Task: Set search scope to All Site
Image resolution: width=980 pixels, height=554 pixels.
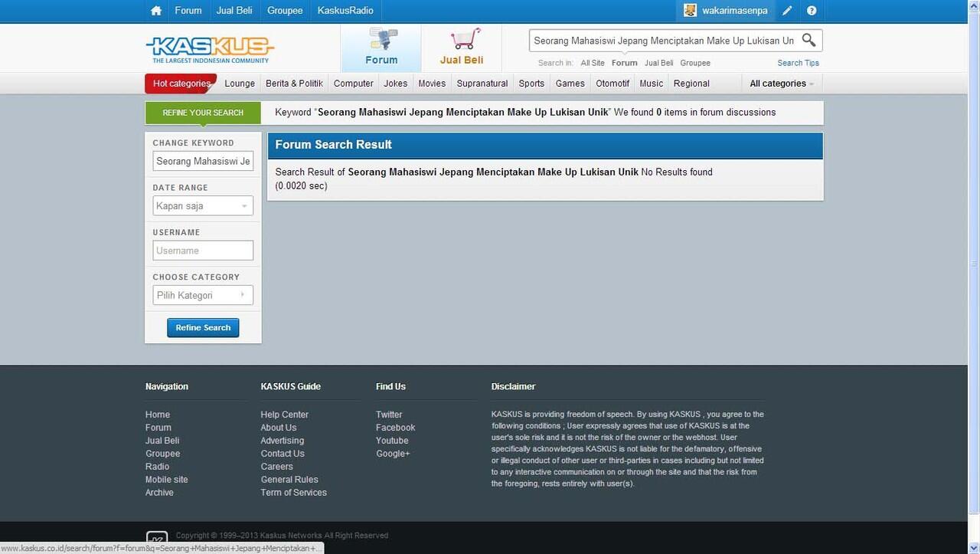Action: [x=593, y=63]
